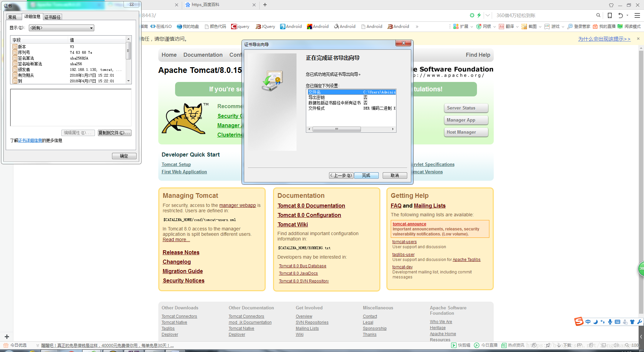644x352 pixels.
Task: Click the new tab plus button
Action: (265, 5)
